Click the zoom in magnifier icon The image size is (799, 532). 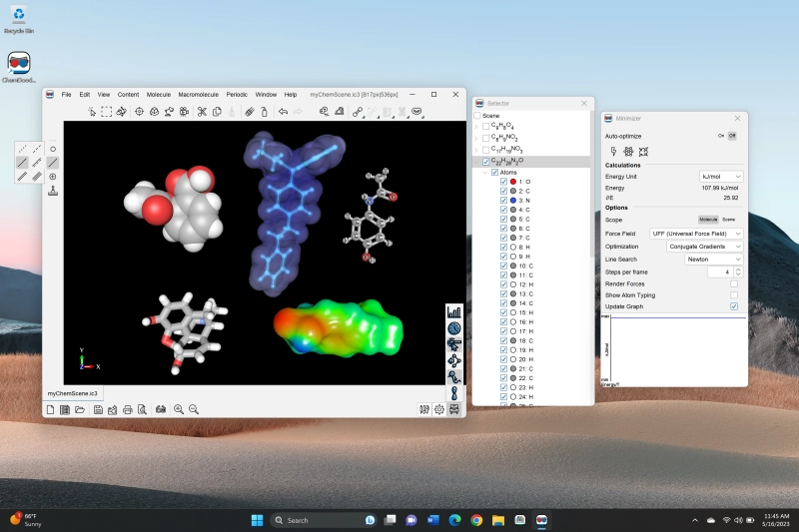click(x=179, y=409)
